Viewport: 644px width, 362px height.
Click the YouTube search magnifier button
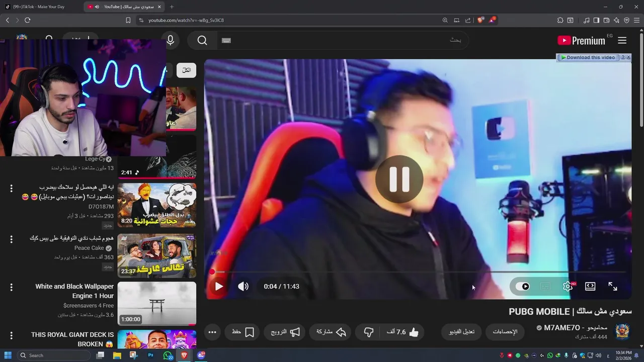[x=202, y=40]
